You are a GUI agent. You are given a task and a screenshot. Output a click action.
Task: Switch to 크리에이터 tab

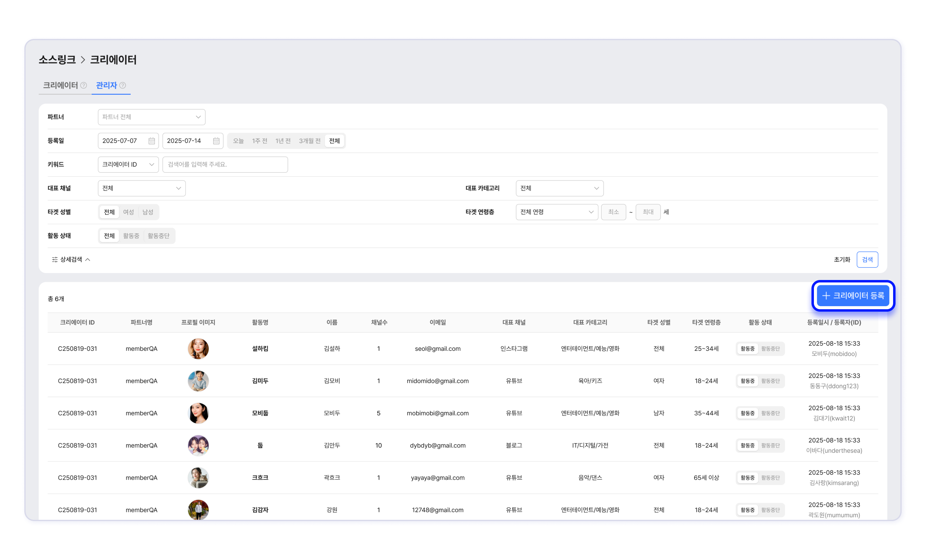pyautogui.click(x=60, y=85)
